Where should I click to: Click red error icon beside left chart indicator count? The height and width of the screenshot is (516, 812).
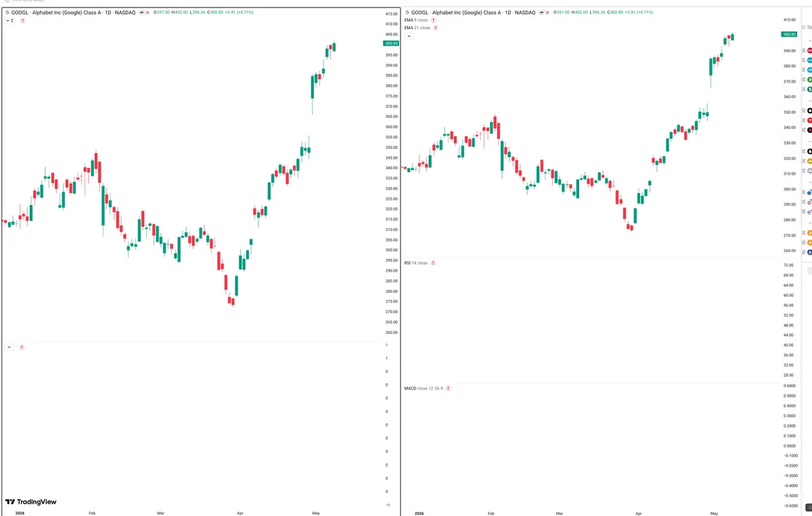coord(22,21)
